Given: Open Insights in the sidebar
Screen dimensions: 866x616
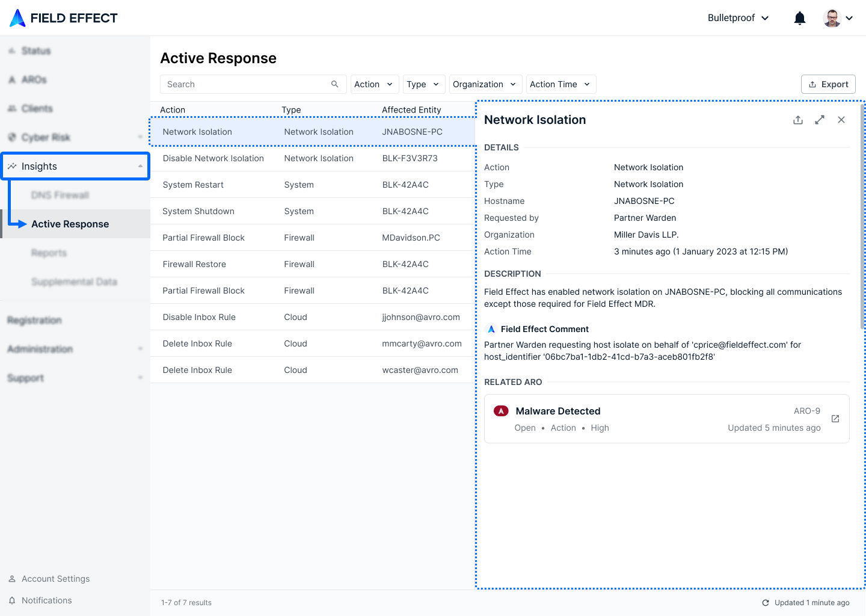Looking at the screenshot, I should click(75, 166).
